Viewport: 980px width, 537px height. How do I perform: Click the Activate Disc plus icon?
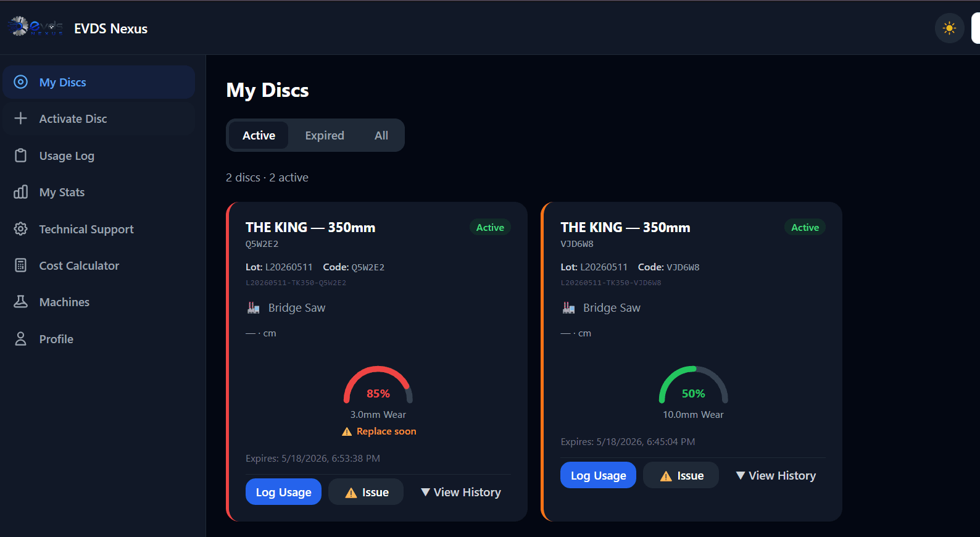coord(21,119)
